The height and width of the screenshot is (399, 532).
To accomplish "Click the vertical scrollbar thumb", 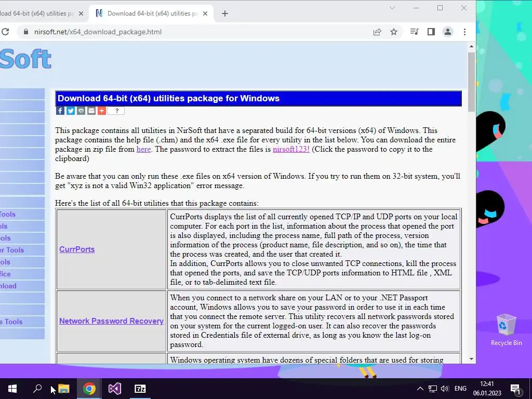I will pyautogui.click(x=471, y=82).
